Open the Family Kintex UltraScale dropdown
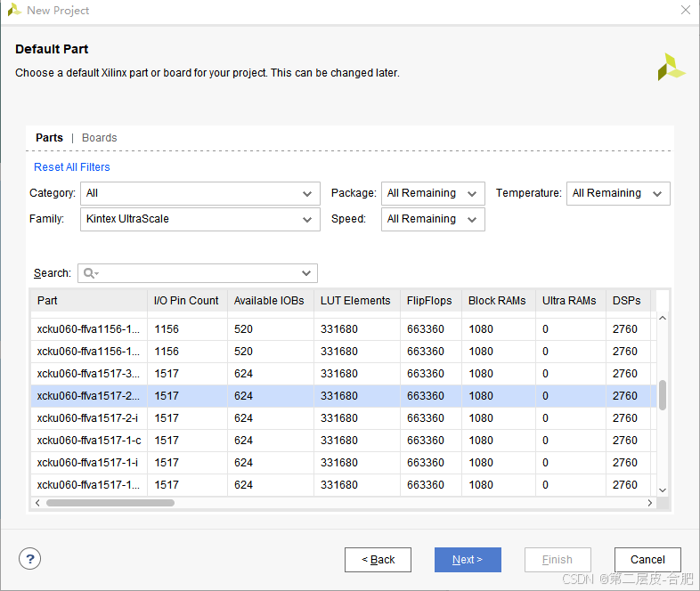 click(x=200, y=219)
